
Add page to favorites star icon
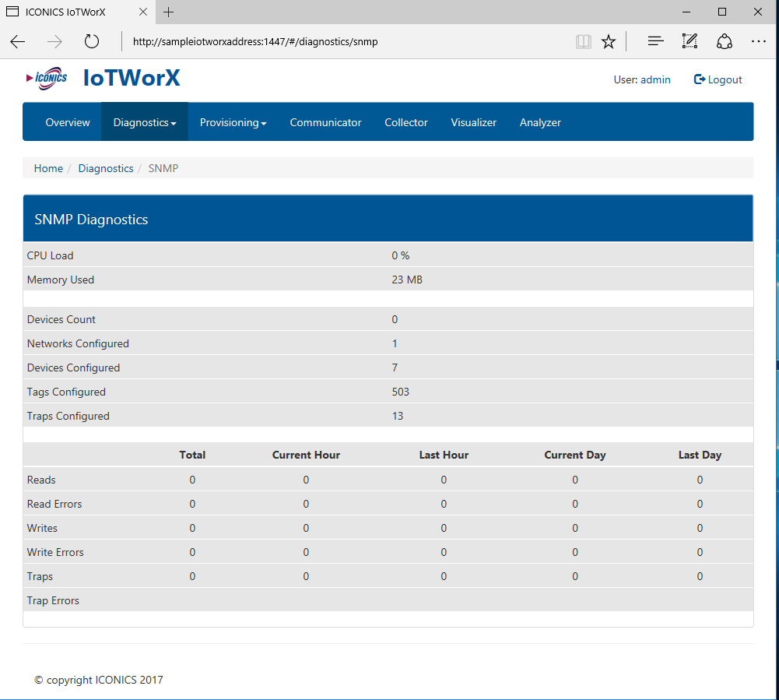pyautogui.click(x=609, y=42)
